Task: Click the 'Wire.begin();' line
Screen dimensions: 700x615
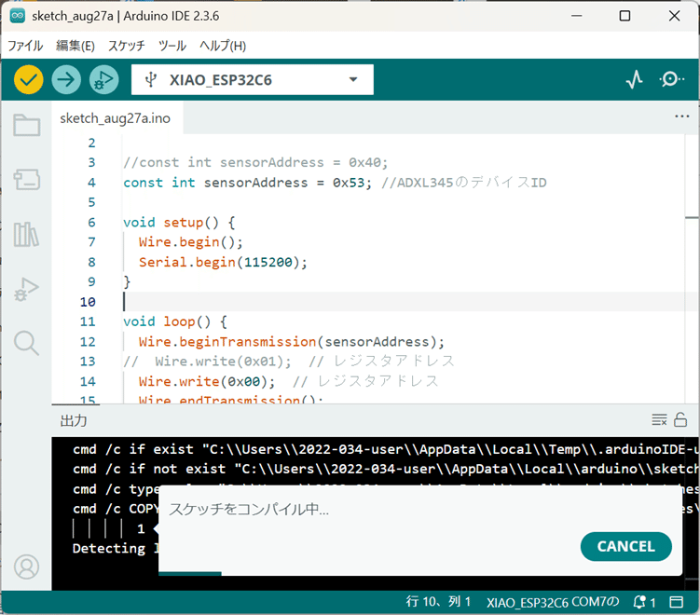Action: click(x=191, y=242)
